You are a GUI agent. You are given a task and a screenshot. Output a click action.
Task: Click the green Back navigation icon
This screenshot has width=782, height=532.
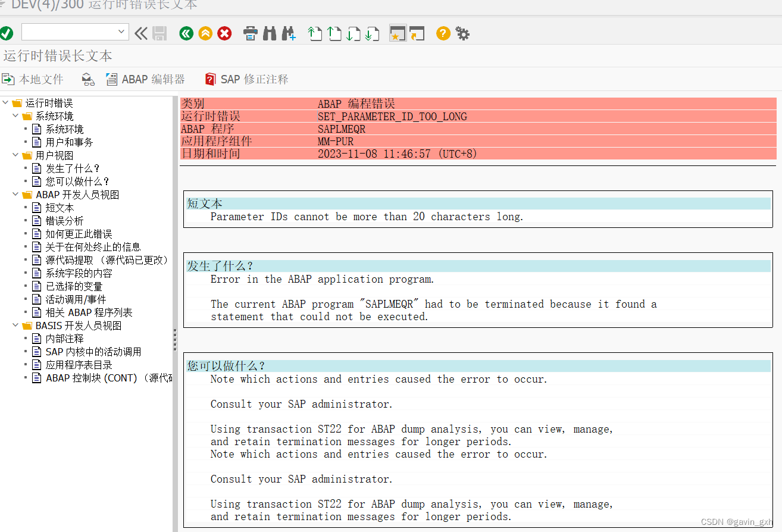186,33
